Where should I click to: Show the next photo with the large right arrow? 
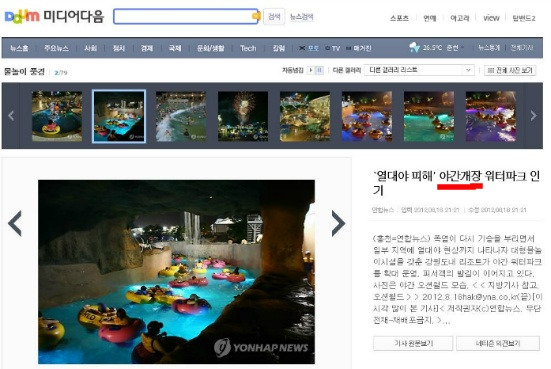click(x=338, y=223)
